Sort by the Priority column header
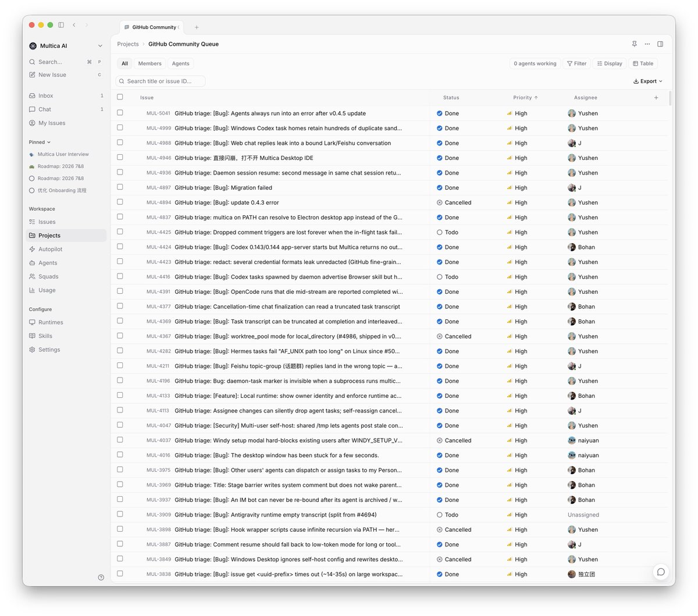This screenshot has width=698, height=616. click(525, 98)
